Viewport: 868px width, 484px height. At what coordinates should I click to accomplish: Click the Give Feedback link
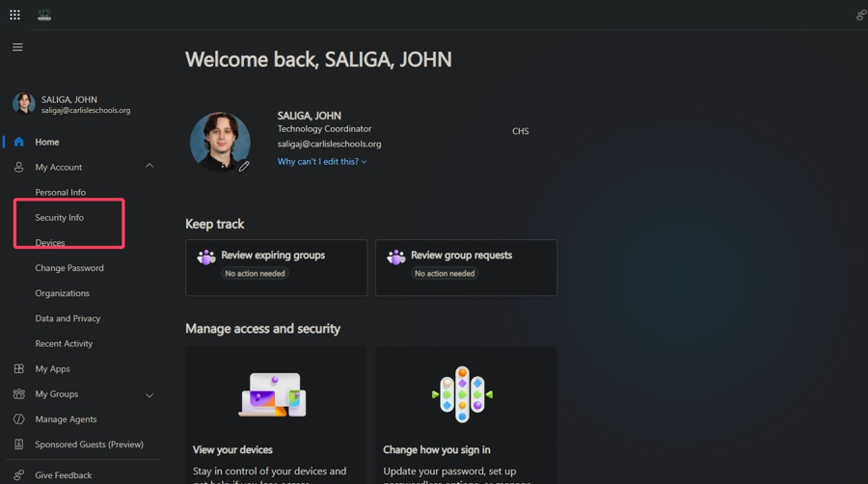click(63, 475)
